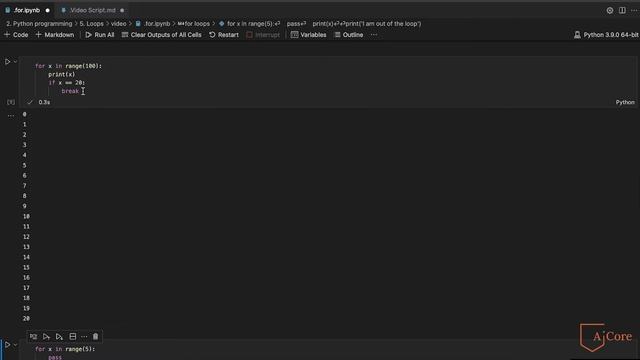Viewport: 640px width, 360px height.
Task: Open the Variables panel
Action: (x=309, y=35)
